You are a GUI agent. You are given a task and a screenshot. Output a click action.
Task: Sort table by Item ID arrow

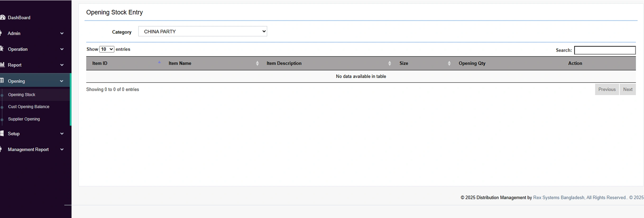click(159, 63)
